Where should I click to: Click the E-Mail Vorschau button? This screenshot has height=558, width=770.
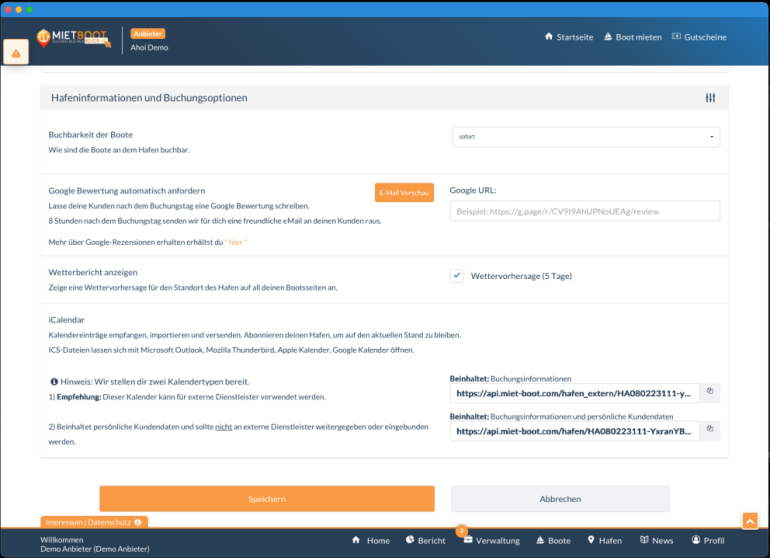(x=404, y=192)
